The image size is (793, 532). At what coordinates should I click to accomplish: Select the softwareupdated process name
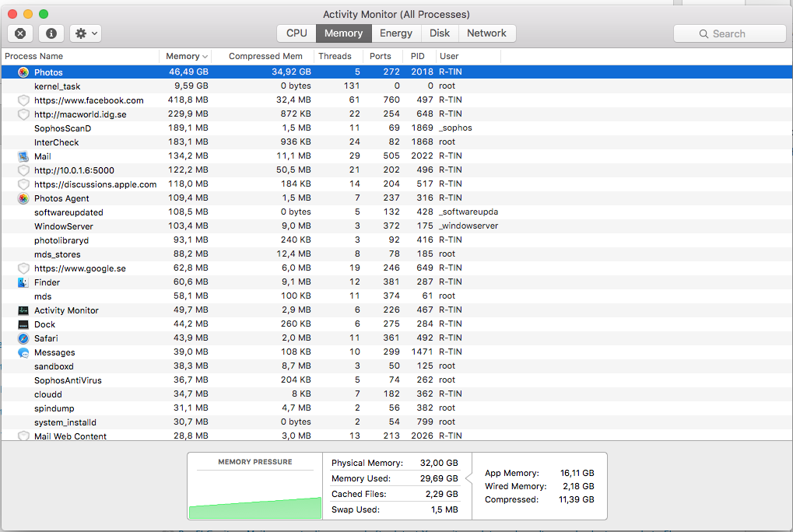[68, 212]
